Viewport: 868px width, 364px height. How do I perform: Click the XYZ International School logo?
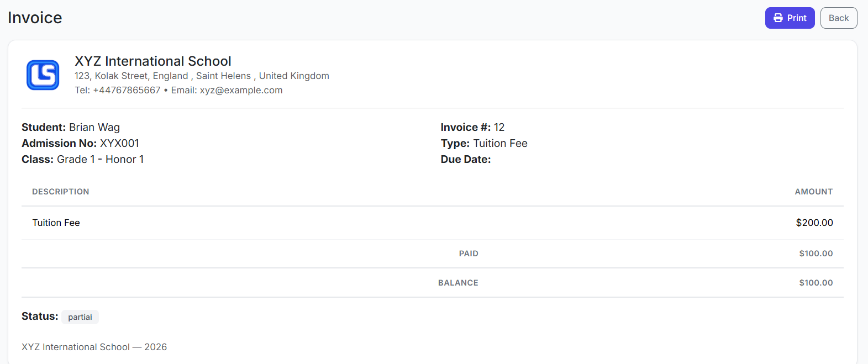[43, 75]
